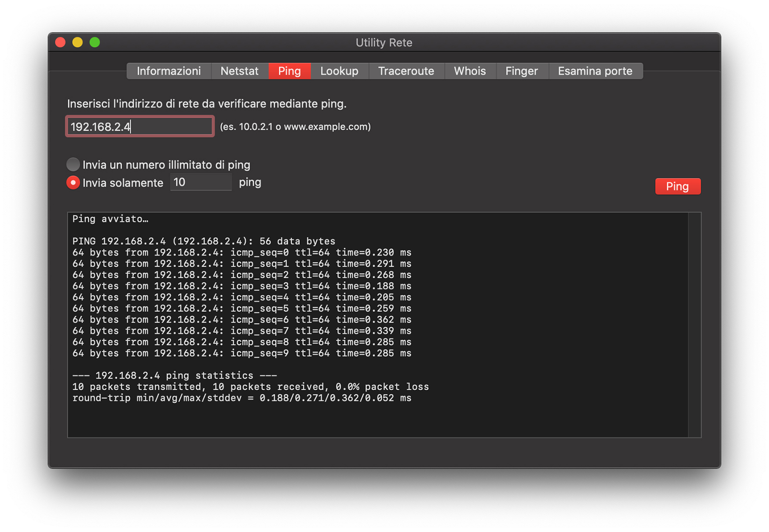This screenshot has height=532, width=769.
Task: Select the Ping tab
Action: [289, 71]
